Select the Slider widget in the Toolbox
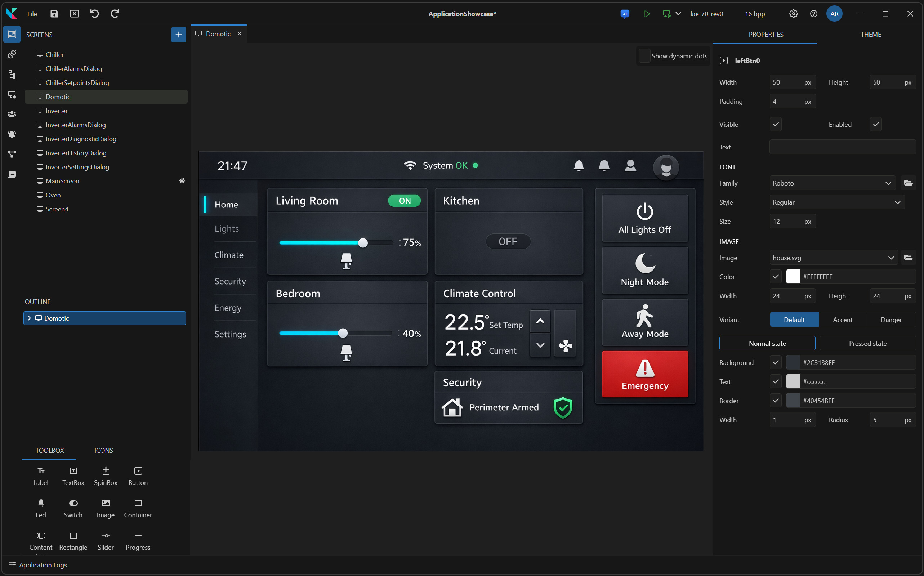This screenshot has height=576, width=924. click(106, 540)
